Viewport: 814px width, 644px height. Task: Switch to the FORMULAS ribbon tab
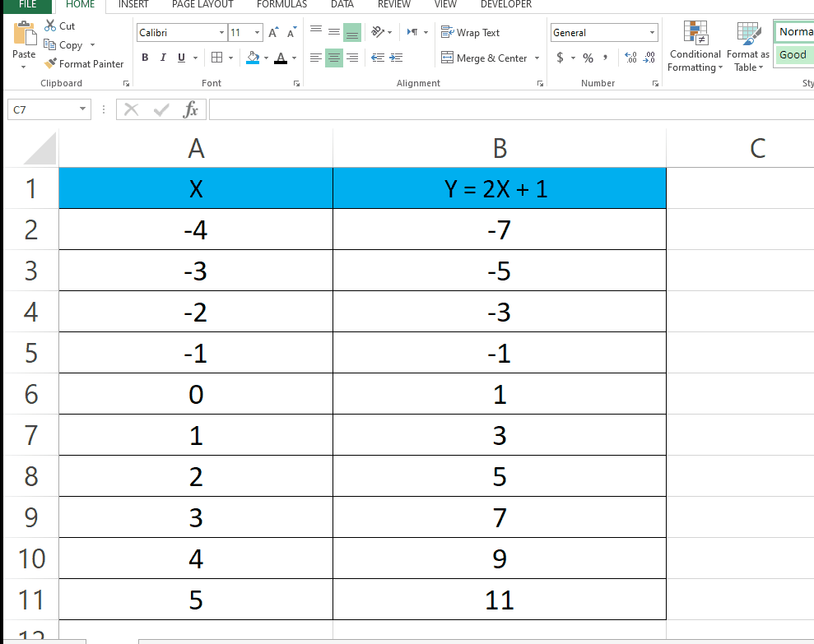pos(281,5)
